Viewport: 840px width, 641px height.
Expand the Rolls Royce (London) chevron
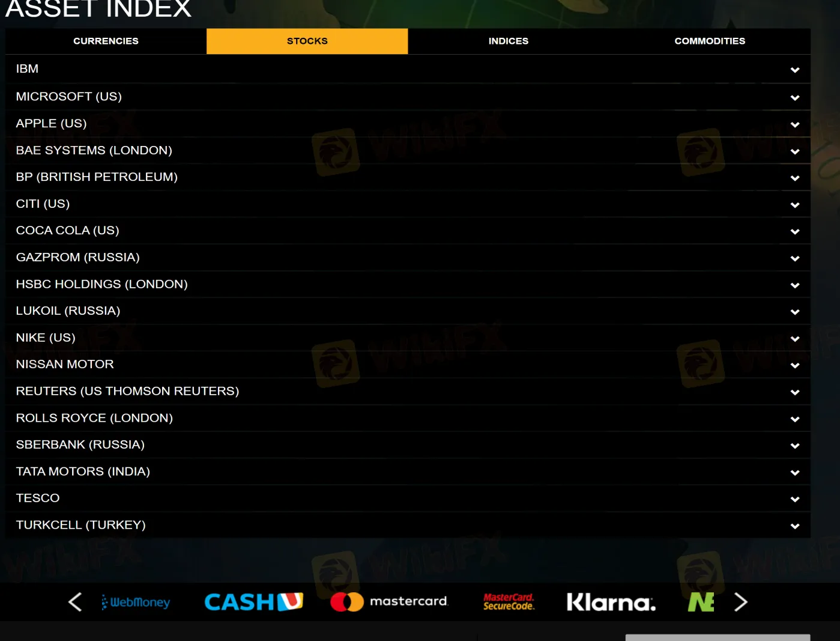coord(795,419)
